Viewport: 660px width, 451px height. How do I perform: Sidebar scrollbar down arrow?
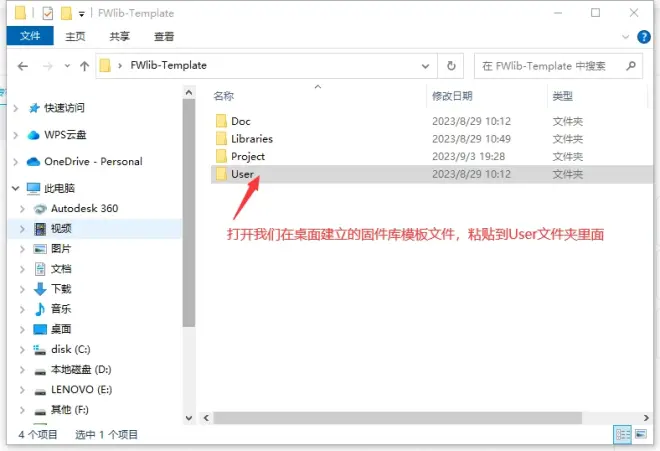click(x=189, y=418)
